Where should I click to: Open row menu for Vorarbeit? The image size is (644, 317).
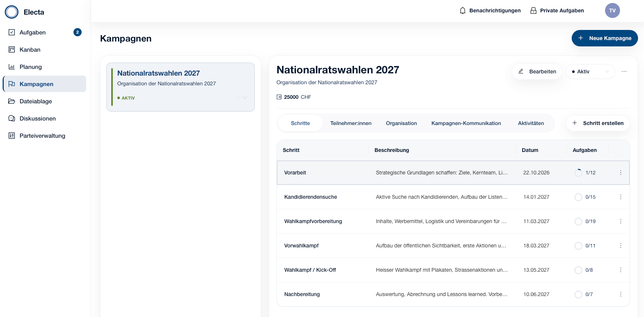tap(620, 173)
